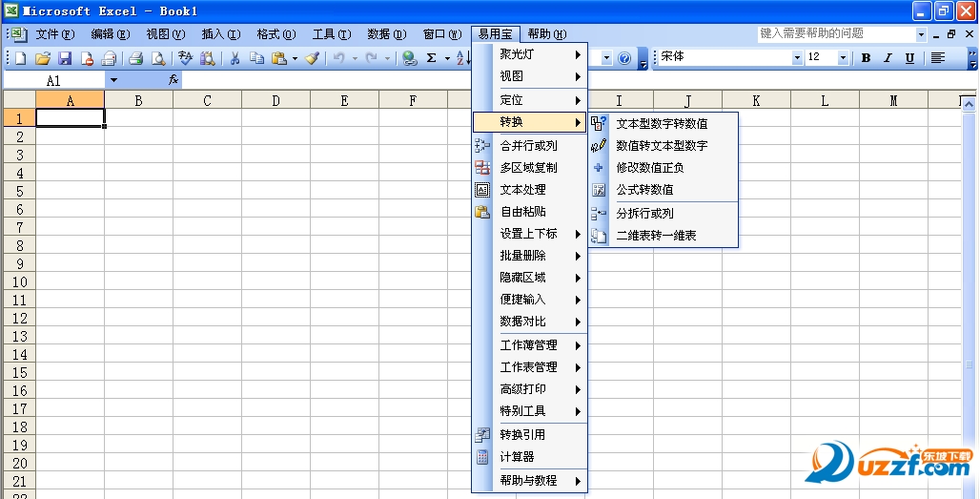Click 转换引用 menu item
This screenshot has height=499, width=980.
pyautogui.click(x=530, y=434)
